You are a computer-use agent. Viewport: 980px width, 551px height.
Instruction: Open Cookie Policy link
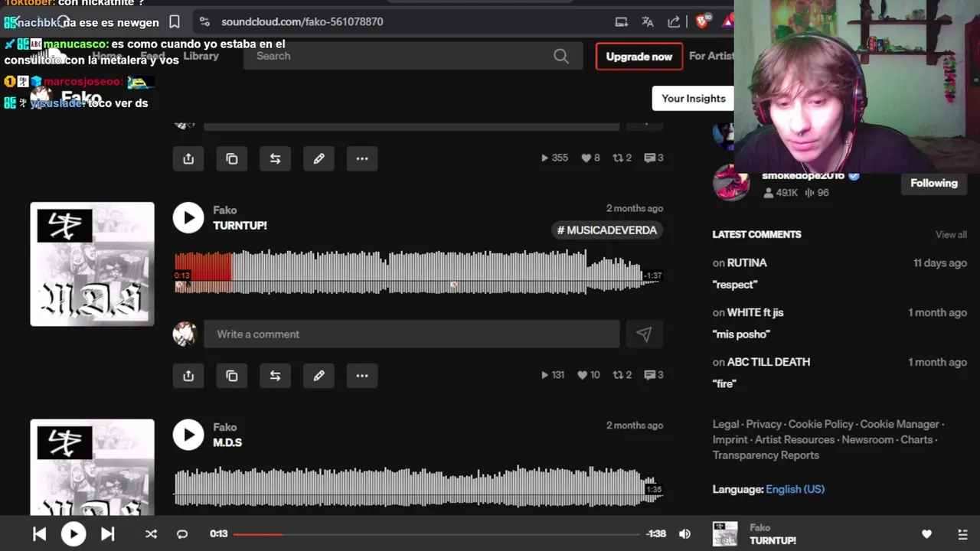821,424
